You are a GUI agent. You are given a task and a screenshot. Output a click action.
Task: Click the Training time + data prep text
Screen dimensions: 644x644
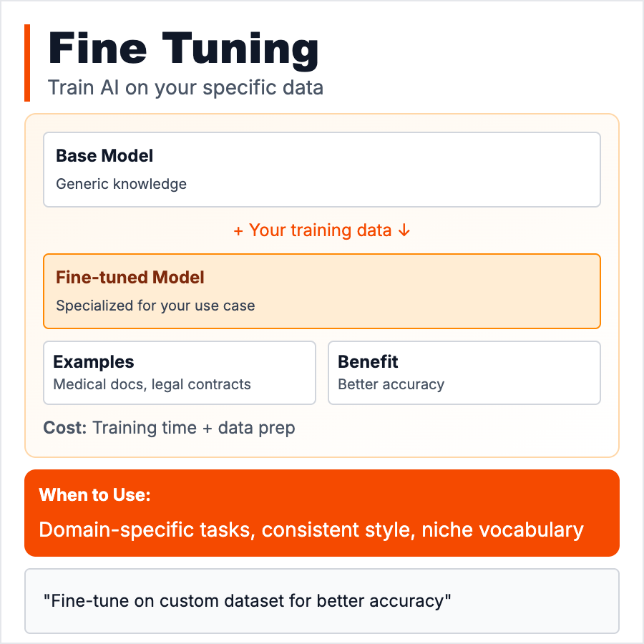coord(193,428)
